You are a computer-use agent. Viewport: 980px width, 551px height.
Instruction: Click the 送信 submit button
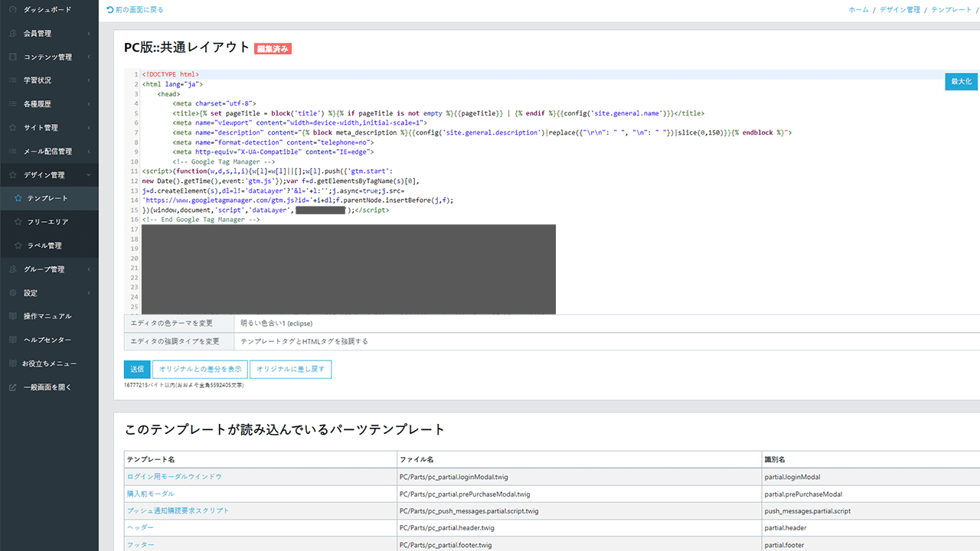point(136,369)
